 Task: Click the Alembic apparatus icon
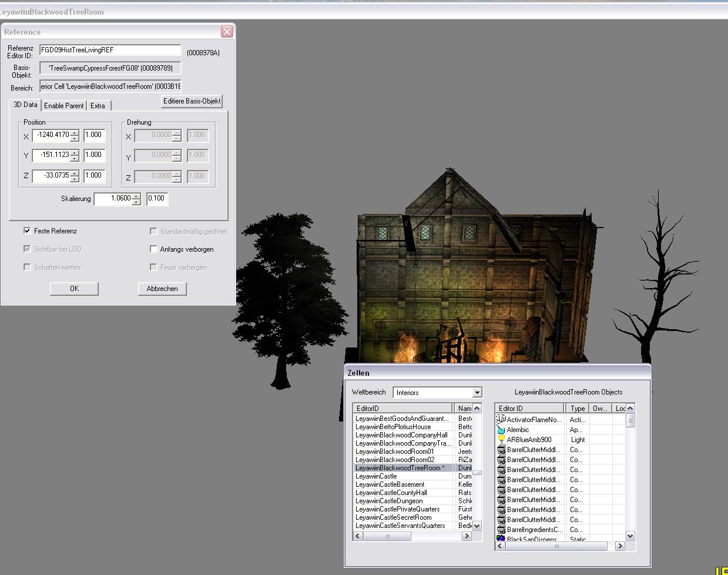501,430
